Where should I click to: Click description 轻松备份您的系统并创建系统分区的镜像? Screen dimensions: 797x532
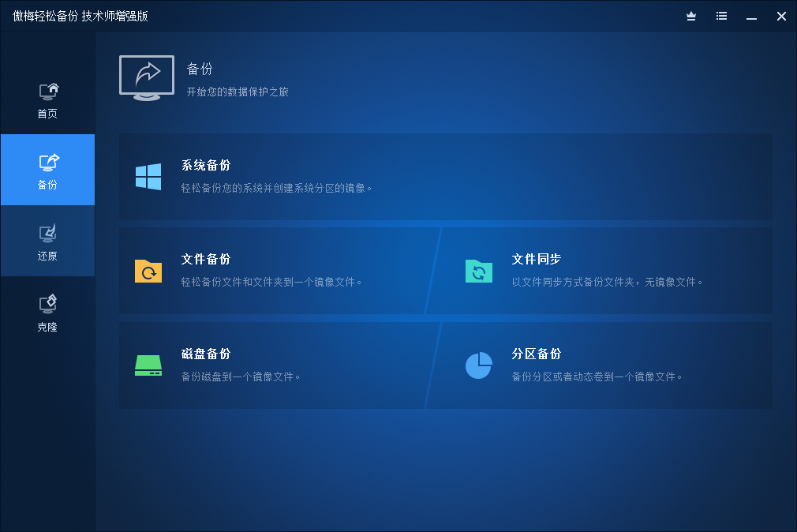tap(276, 188)
